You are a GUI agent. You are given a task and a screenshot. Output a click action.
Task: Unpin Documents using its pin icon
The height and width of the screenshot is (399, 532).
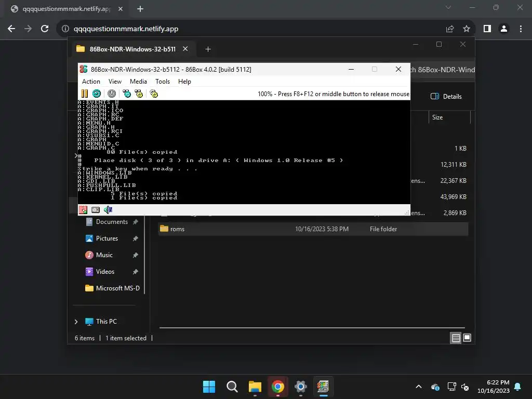click(x=136, y=222)
